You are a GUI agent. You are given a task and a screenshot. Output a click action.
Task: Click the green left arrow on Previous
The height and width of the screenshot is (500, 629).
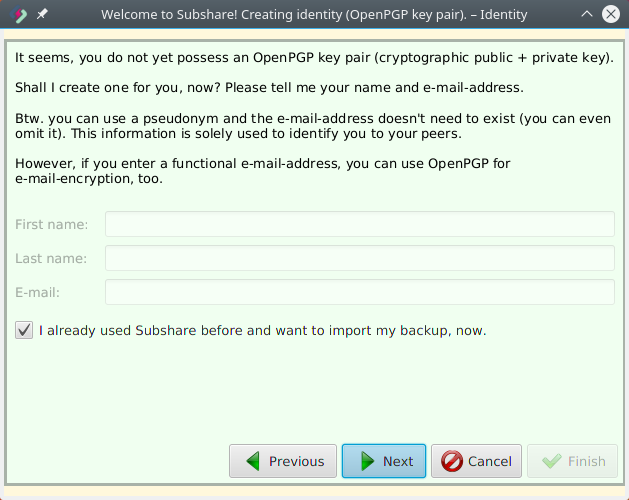[253, 461]
